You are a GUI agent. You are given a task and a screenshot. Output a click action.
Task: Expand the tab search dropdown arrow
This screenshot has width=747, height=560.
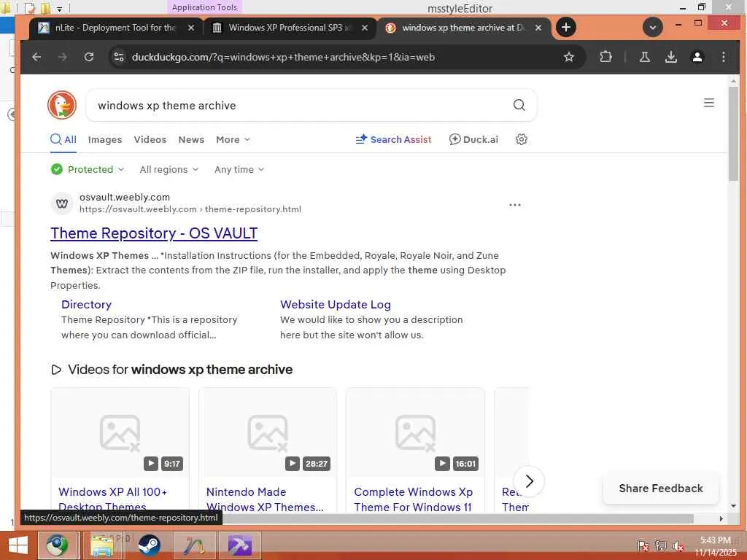[x=653, y=27]
